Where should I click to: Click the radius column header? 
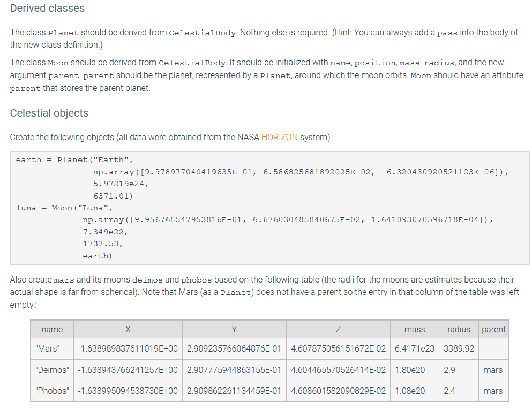click(x=459, y=329)
